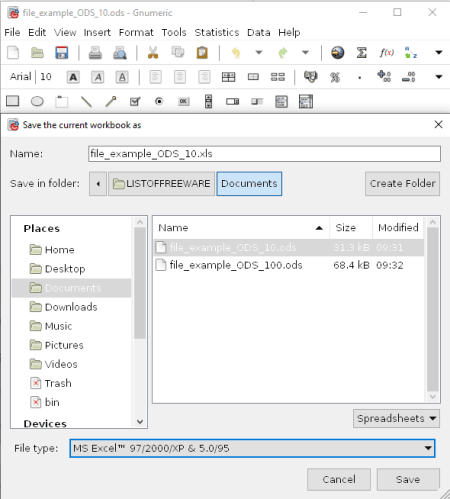450x499 pixels.
Task: Center align cell text
Action: tap(180, 77)
